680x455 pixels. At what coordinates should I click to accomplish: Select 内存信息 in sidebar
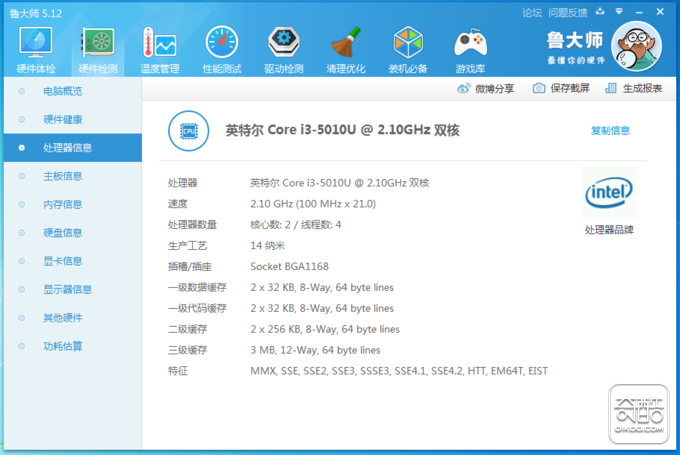click(73, 204)
